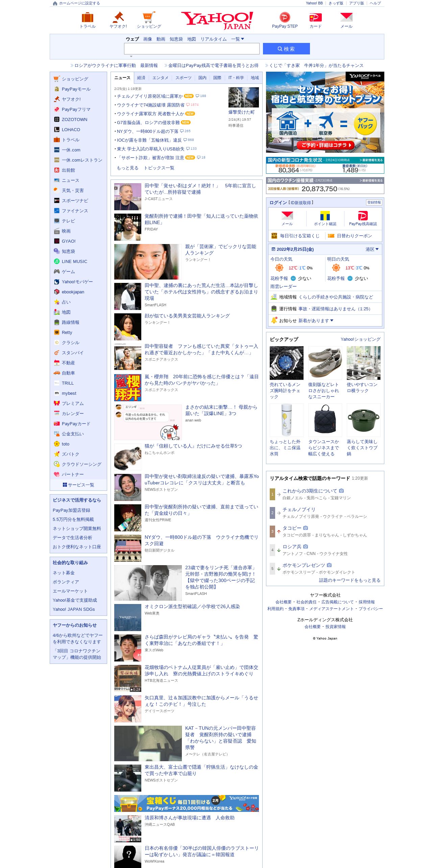Open the ヘルプ link at top right
Screen dimensions: 434x868
(x=375, y=3)
